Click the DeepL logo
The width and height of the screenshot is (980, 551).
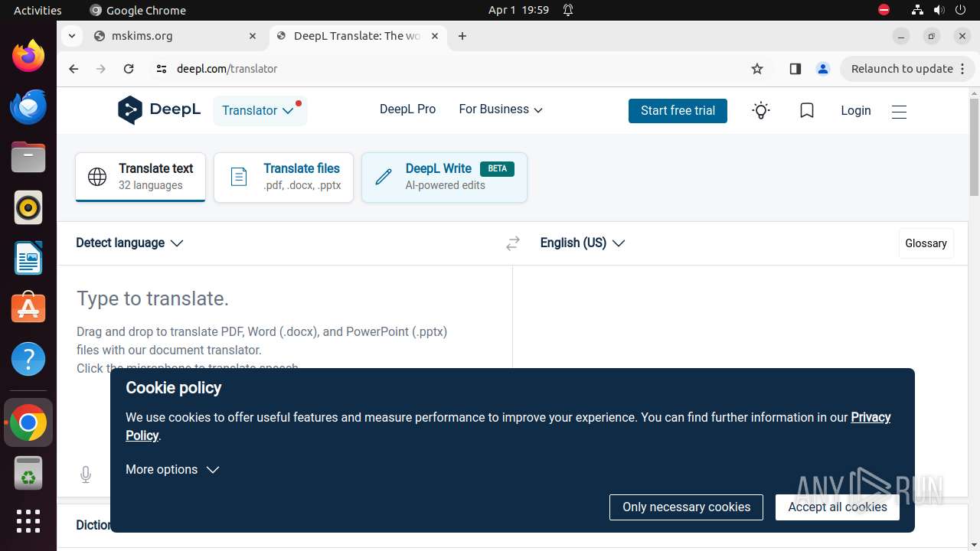tap(159, 110)
